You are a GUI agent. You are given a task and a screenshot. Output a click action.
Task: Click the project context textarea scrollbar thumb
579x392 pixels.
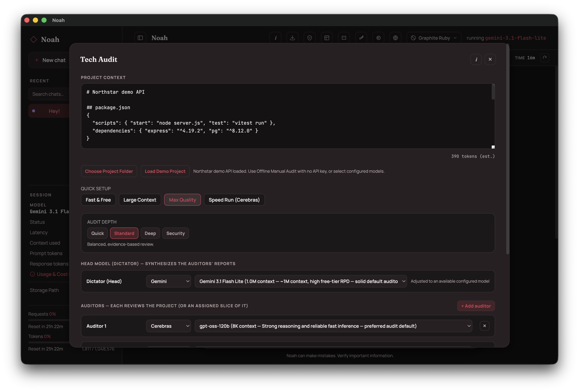[493, 92]
